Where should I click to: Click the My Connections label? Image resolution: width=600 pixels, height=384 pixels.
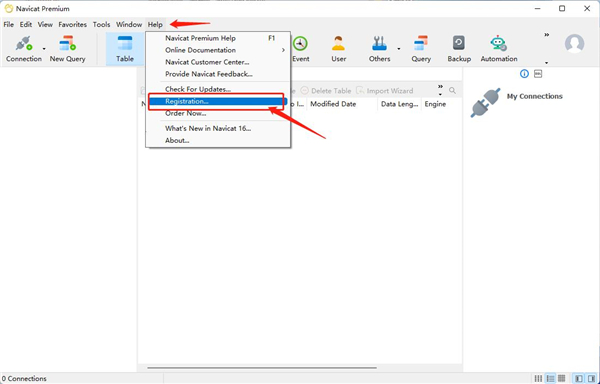click(535, 96)
